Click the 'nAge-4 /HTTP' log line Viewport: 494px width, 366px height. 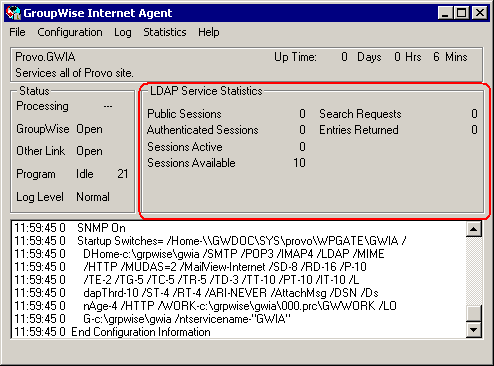click(x=205, y=306)
